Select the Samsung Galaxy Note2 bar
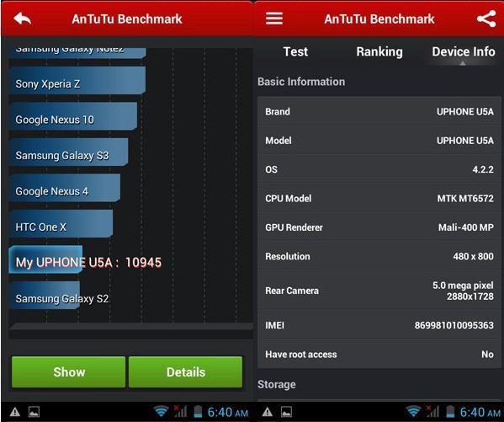 tap(77, 53)
